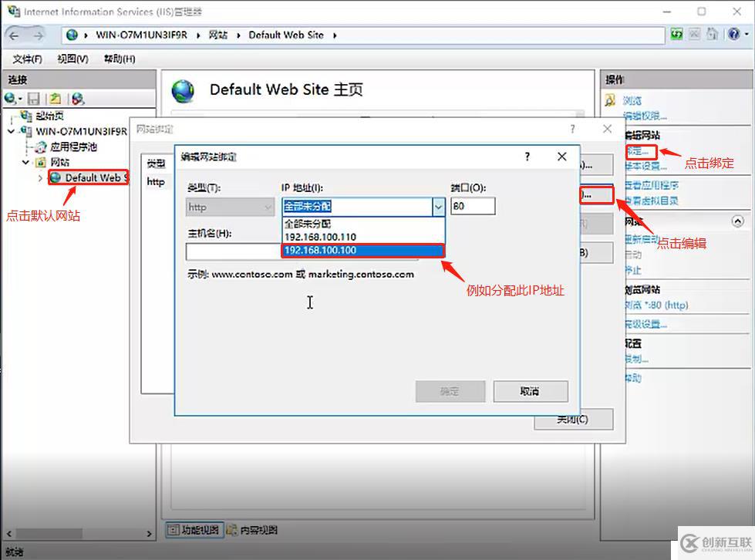Click 基本设置... link in Actions pane
755x560 pixels.
pos(646,166)
